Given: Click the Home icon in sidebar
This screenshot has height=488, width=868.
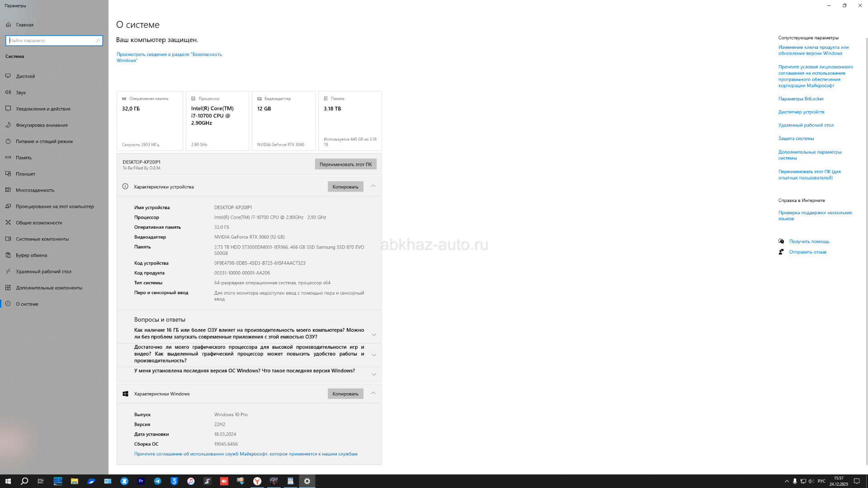Looking at the screenshot, I should point(8,25).
